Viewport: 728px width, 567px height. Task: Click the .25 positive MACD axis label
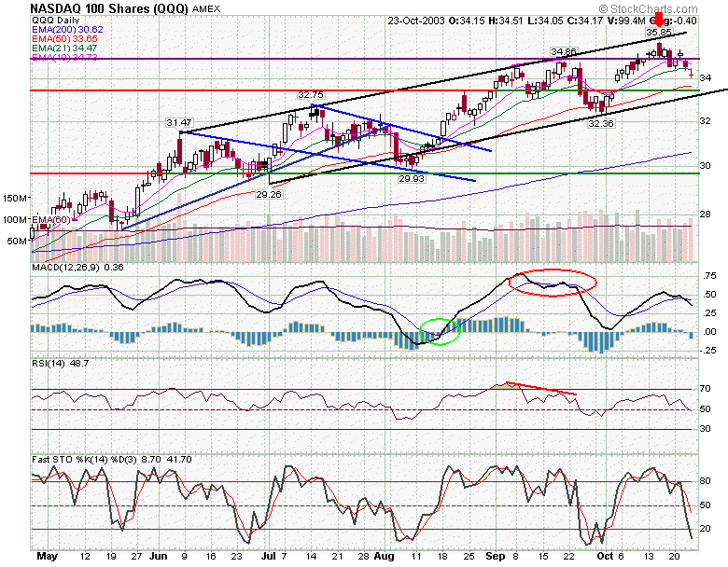pos(709,313)
